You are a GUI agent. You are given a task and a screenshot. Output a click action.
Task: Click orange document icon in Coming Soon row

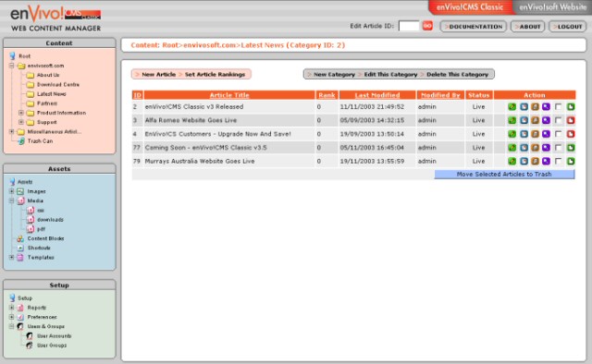(535, 148)
